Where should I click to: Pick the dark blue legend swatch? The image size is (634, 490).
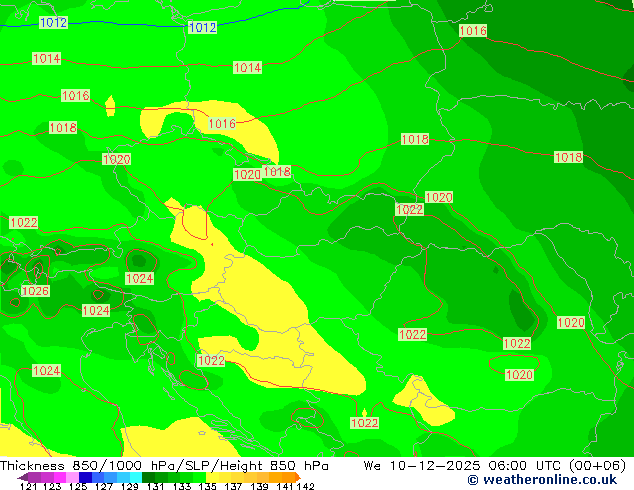tap(85, 477)
